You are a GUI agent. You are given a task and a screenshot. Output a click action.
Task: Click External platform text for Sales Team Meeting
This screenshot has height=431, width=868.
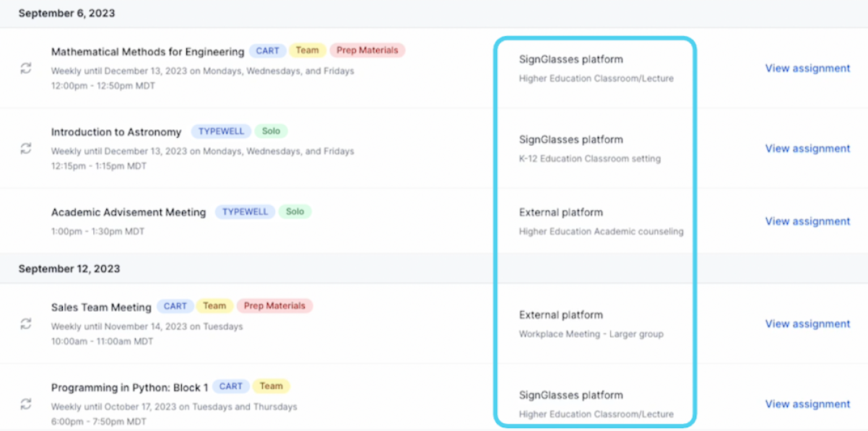coord(561,315)
